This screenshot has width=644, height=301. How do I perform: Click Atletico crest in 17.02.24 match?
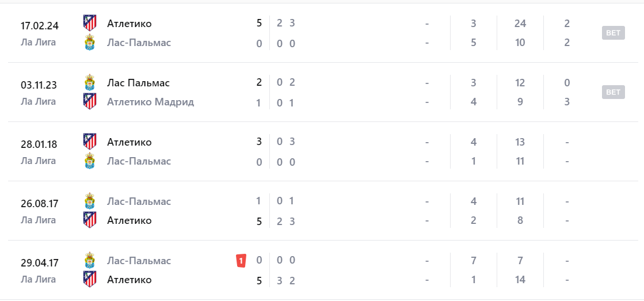tap(89, 24)
